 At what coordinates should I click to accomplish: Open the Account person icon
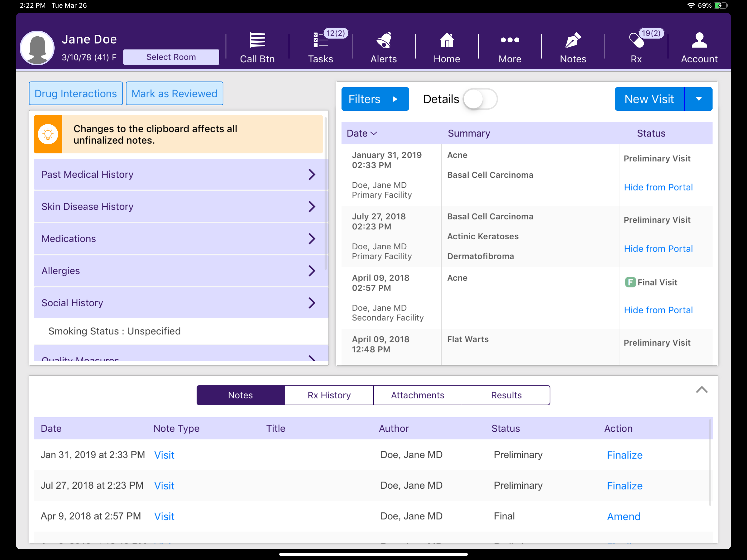[x=699, y=40]
